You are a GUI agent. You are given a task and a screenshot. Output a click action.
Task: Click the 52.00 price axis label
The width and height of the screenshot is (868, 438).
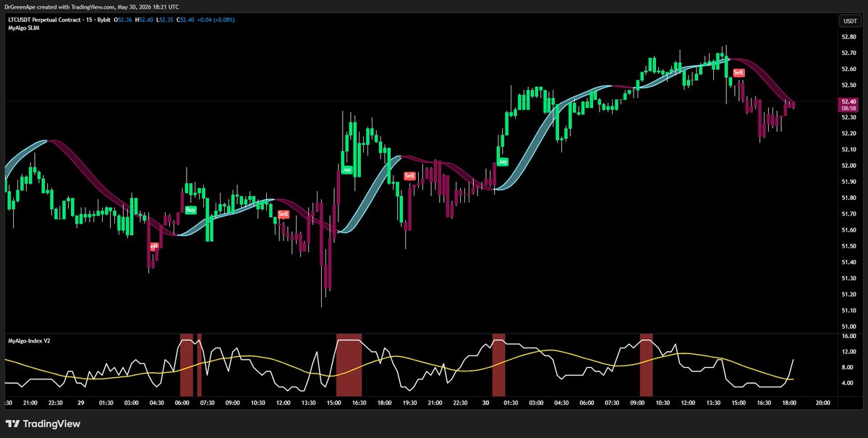(x=849, y=166)
